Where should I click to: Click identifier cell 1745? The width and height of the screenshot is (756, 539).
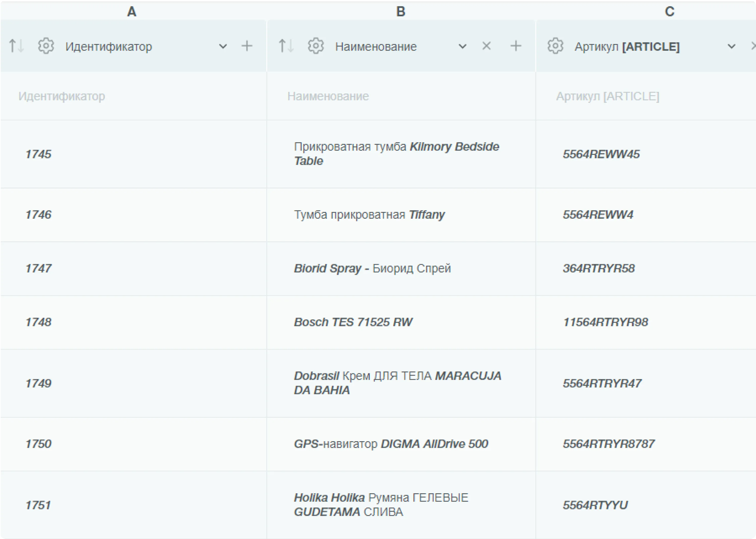click(x=39, y=154)
